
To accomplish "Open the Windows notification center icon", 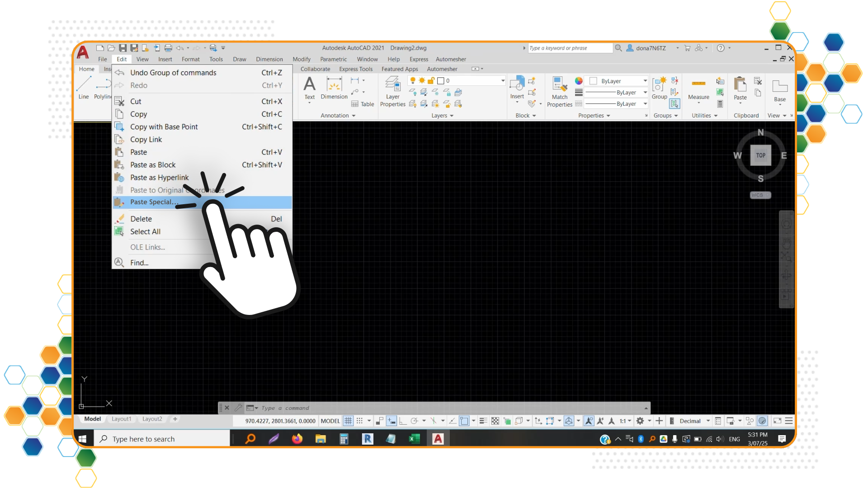I will (x=782, y=439).
